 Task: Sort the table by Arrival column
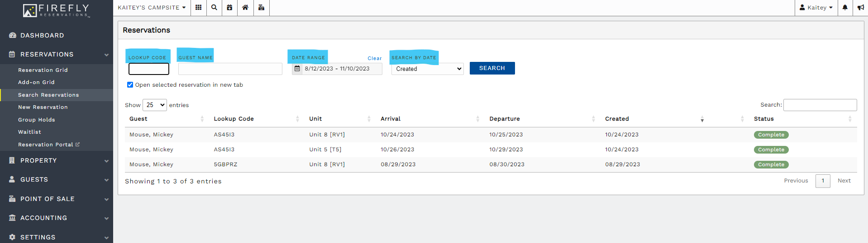pos(391,119)
